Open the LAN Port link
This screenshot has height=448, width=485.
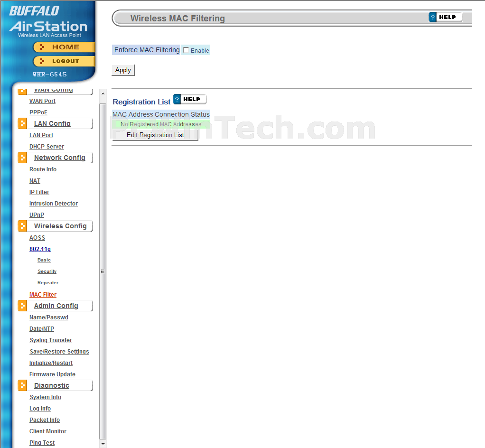41,135
